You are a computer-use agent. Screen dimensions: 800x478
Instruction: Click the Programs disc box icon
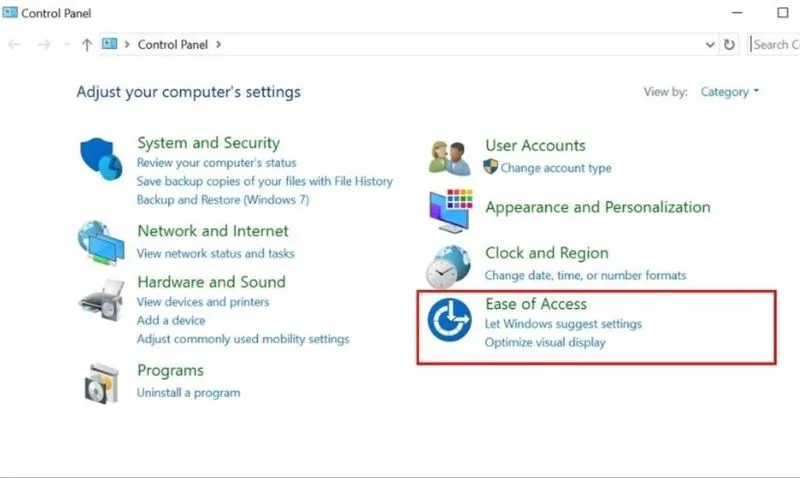pos(101,382)
